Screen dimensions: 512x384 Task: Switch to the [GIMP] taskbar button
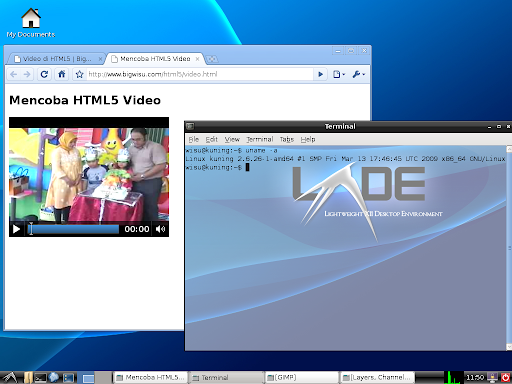302,378
